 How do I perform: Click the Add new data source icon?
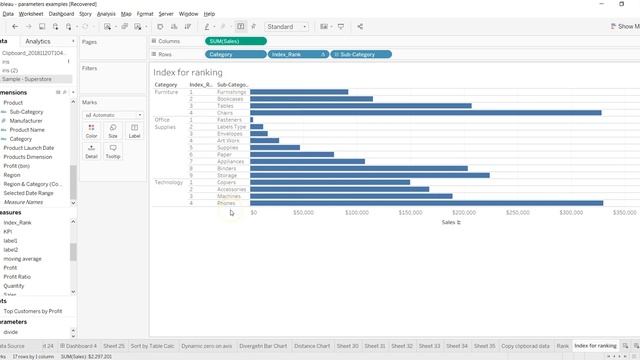56,27
